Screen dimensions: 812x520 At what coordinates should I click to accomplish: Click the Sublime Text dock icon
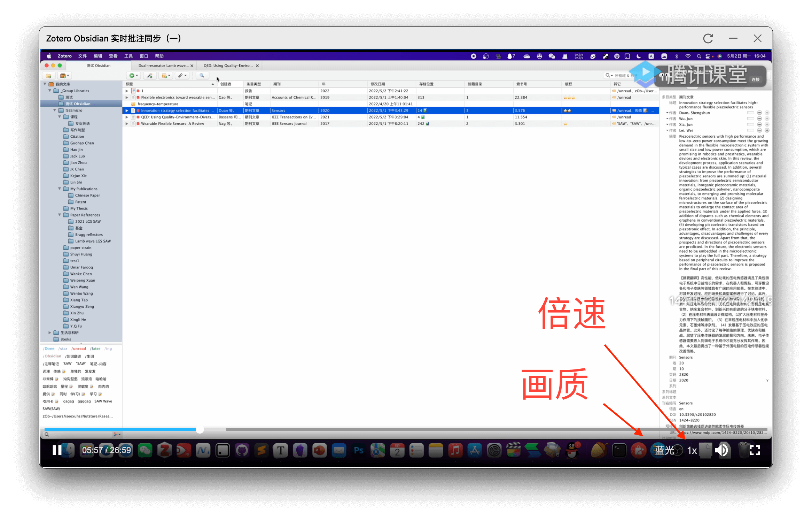point(261,450)
